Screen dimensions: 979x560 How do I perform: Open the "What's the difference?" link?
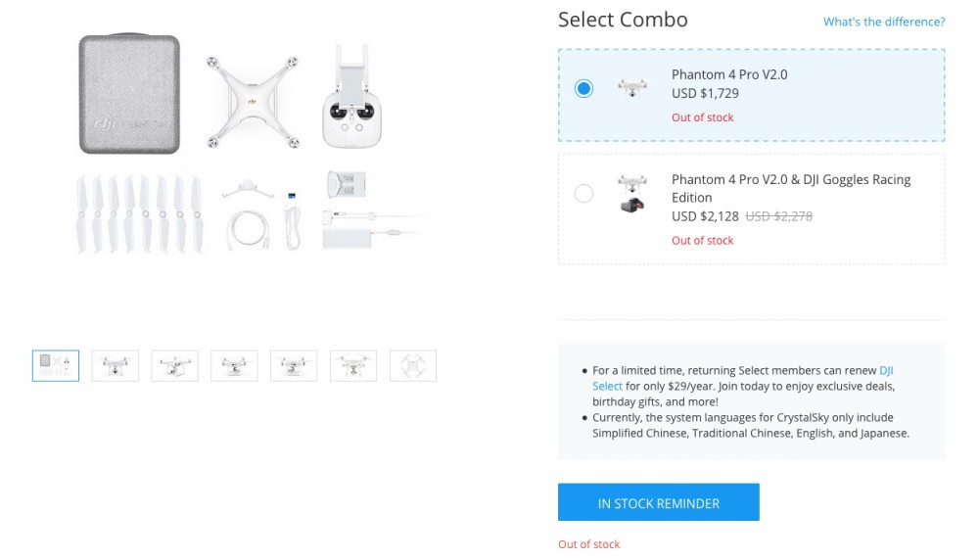(883, 22)
